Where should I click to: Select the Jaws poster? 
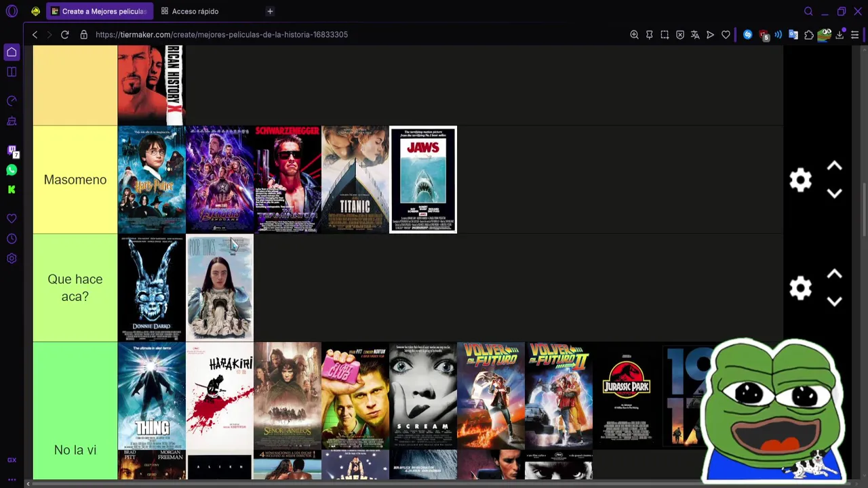(x=423, y=180)
